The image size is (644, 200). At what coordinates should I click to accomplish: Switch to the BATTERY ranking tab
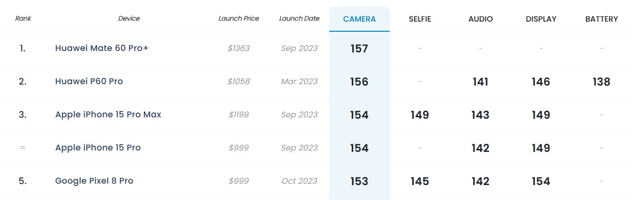[x=601, y=19]
